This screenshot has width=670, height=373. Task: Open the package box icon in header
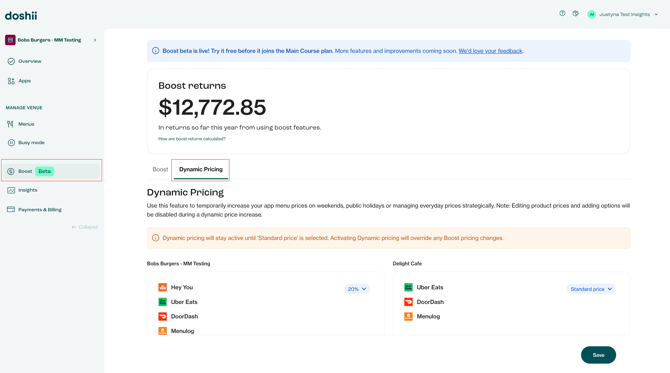576,14
